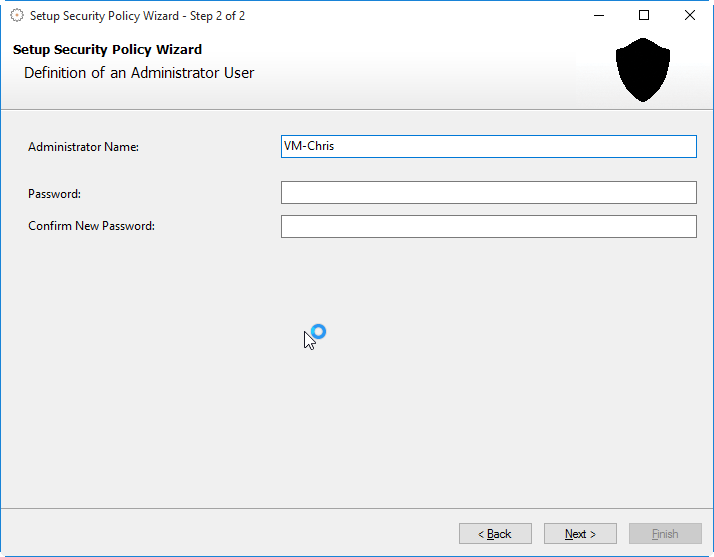Click the "Definition of an Administrator User" subtitle
The height and width of the screenshot is (557, 714).
(x=139, y=73)
